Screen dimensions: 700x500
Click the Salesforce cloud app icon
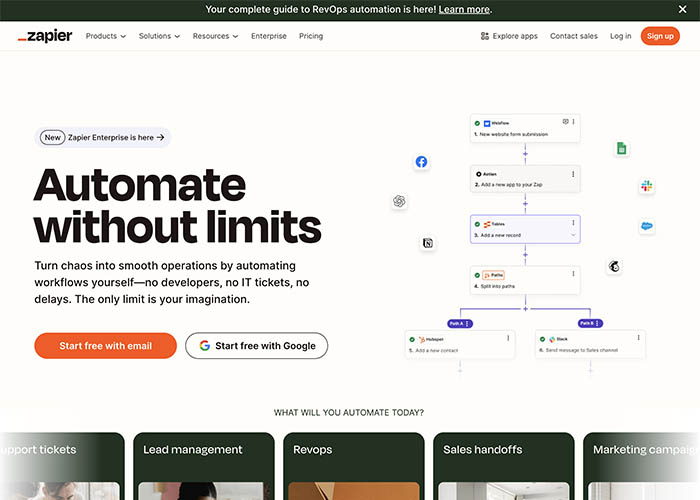tap(646, 226)
